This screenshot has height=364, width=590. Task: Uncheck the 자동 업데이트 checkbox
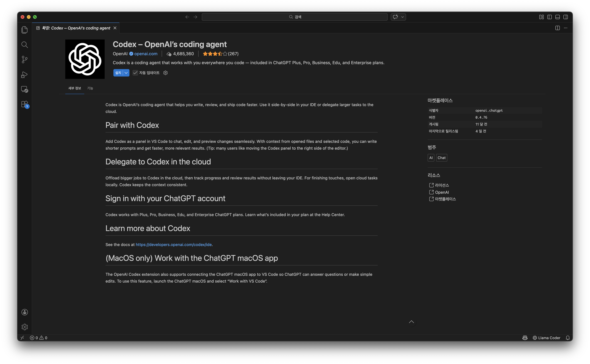(135, 73)
